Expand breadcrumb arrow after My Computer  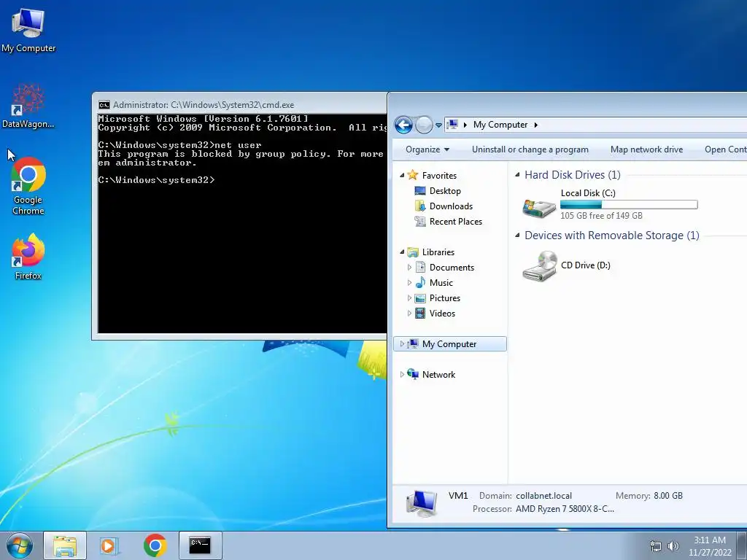[536, 125]
